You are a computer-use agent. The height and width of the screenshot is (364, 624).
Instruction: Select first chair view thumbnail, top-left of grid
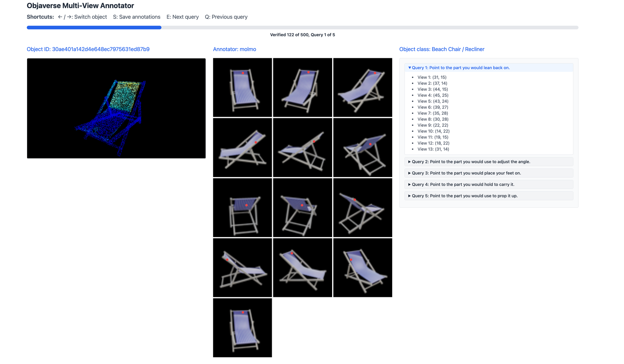(243, 87)
